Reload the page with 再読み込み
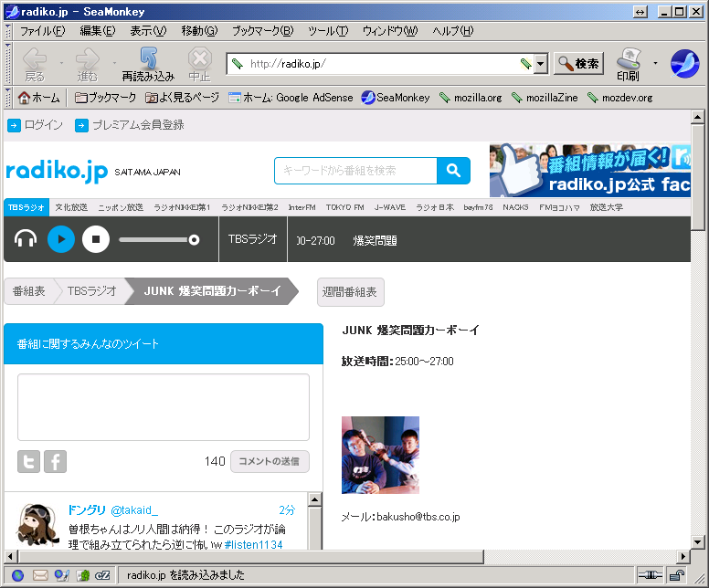The height and width of the screenshot is (588, 709). [148, 65]
